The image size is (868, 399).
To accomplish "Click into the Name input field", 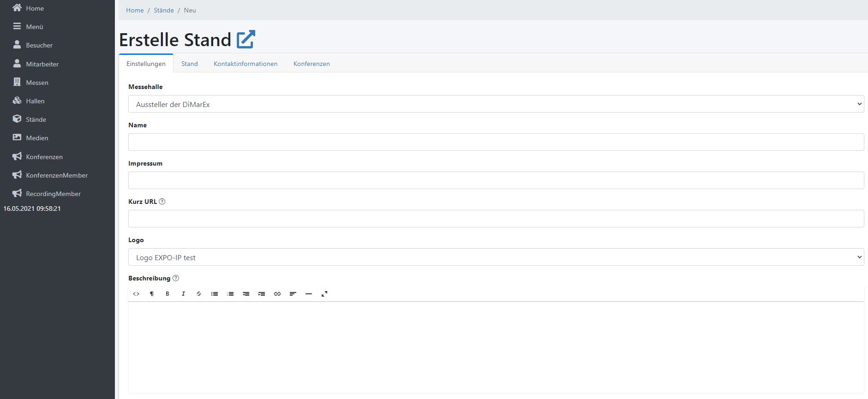I will pyautogui.click(x=496, y=142).
